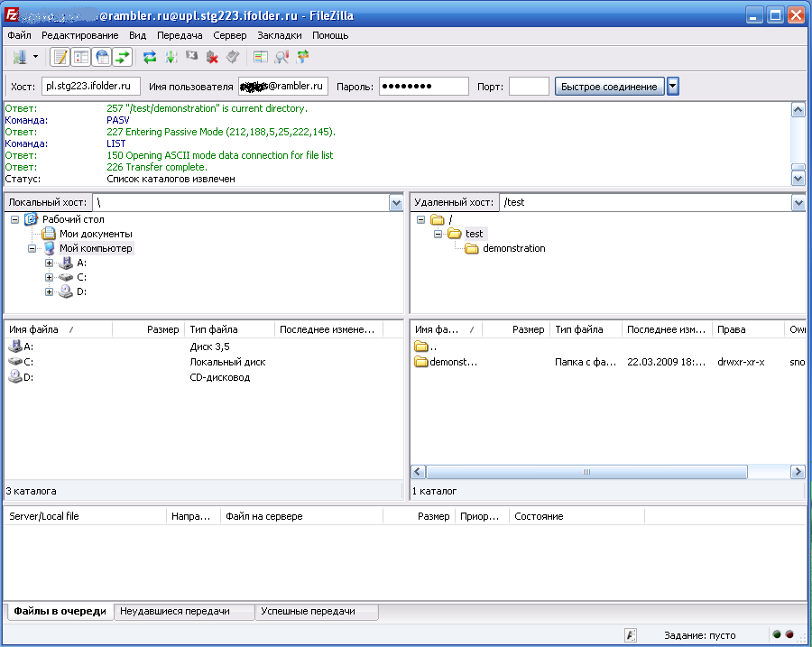Cancel the current operation

pyautogui.click(x=191, y=56)
